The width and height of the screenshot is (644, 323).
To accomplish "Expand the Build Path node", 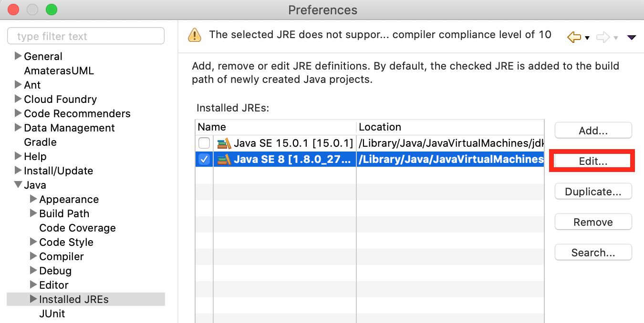I will tap(33, 213).
